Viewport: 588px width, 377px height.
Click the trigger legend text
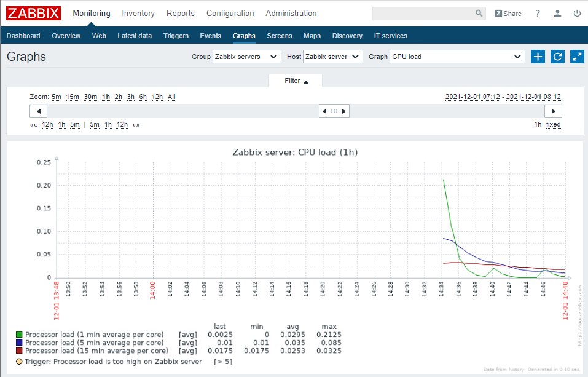pyautogui.click(x=113, y=362)
